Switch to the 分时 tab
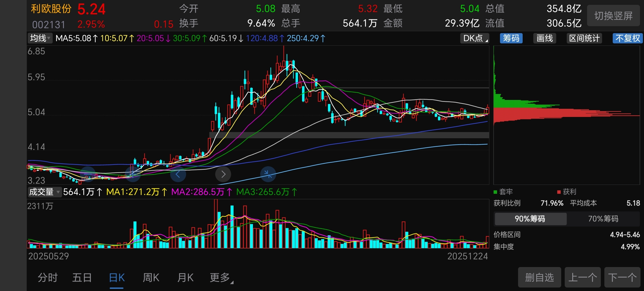 (47, 278)
